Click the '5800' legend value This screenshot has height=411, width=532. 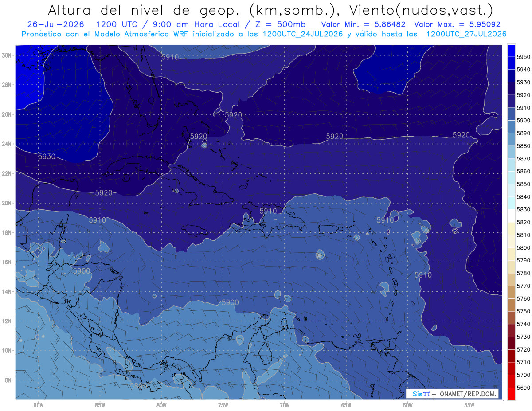[x=524, y=247]
